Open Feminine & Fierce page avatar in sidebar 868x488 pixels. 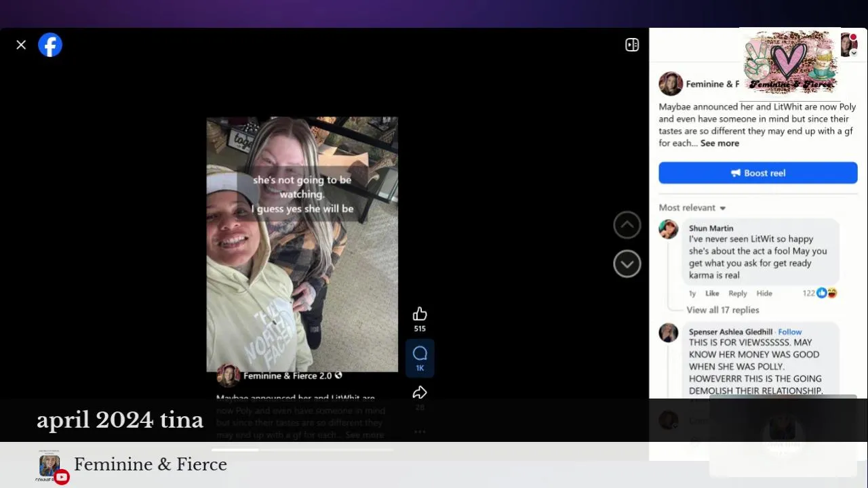pos(671,84)
